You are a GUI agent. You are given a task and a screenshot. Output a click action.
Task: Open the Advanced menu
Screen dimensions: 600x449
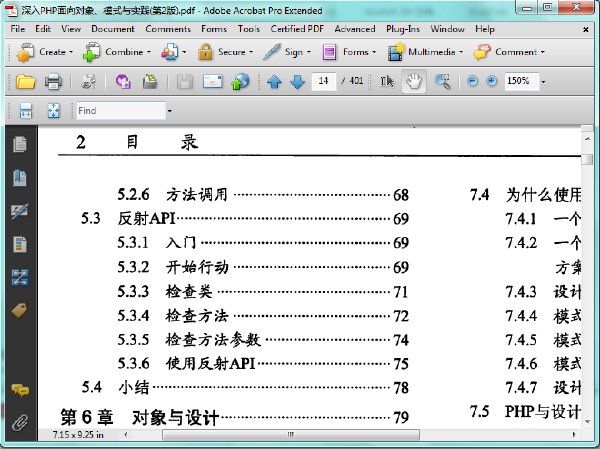pyautogui.click(x=355, y=29)
